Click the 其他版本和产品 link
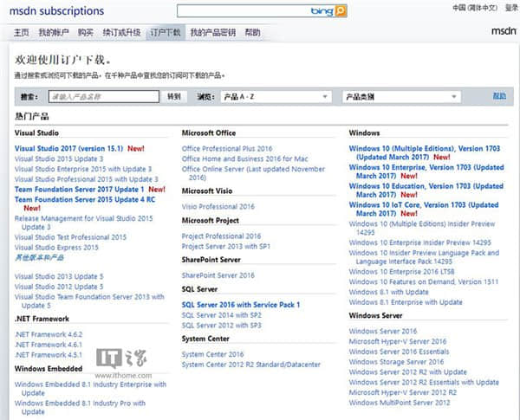The image size is (520, 420). (39, 258)
